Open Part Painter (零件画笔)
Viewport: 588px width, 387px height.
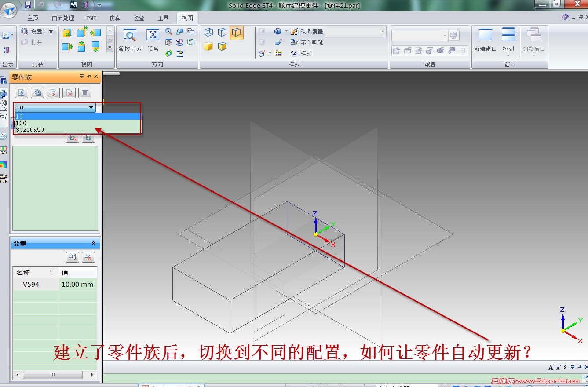[x=307, y=42]
